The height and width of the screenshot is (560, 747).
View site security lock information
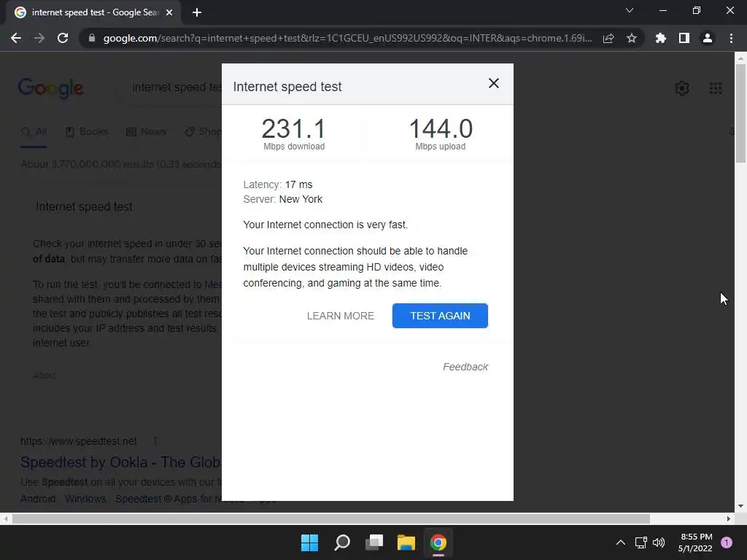tap(92, 38)
